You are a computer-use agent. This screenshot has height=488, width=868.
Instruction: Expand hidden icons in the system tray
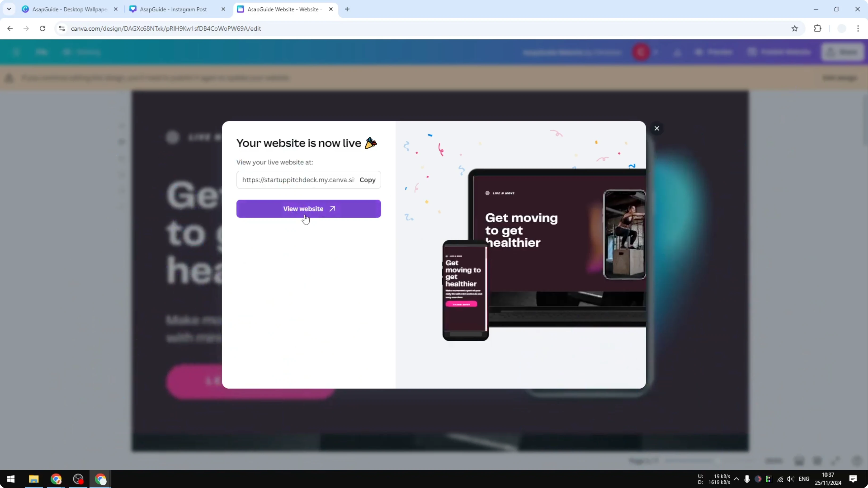(x=737, y=479)
